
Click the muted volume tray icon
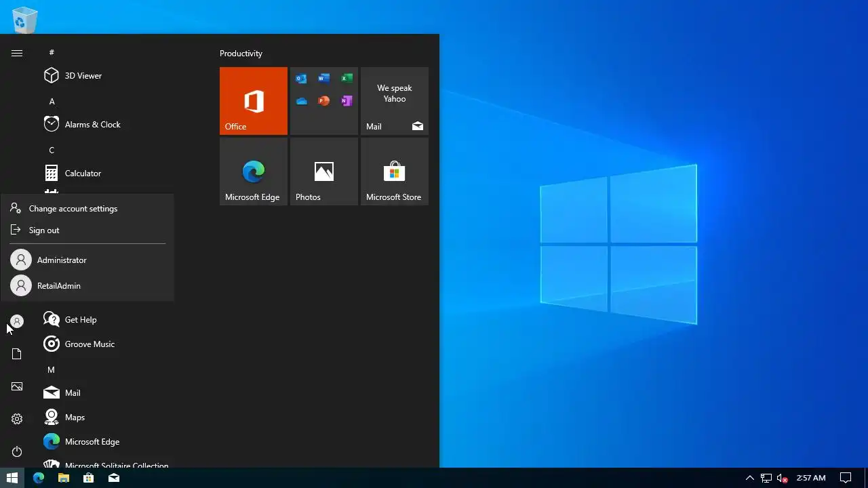(x=782, y=478)
